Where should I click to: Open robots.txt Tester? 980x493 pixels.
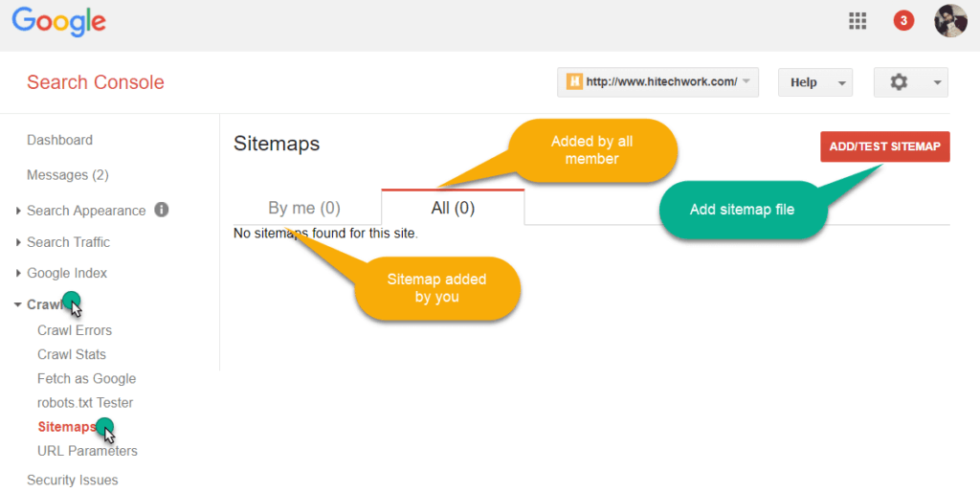[x=85, y=403]
